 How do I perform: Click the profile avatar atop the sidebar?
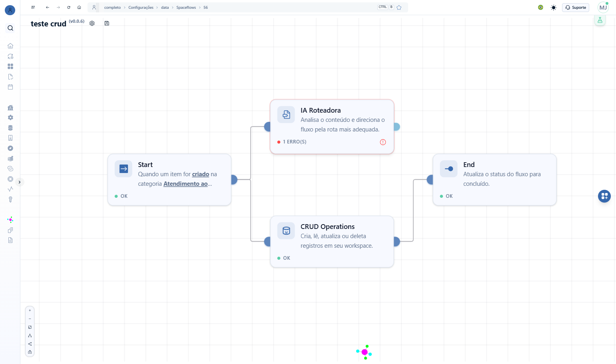pos(10,10)
